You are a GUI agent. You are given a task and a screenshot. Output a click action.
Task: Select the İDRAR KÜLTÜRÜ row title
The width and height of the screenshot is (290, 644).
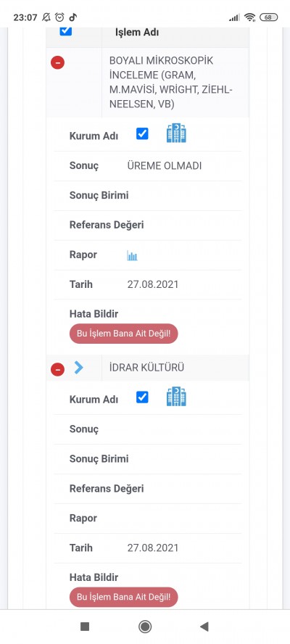coord(146,368)
